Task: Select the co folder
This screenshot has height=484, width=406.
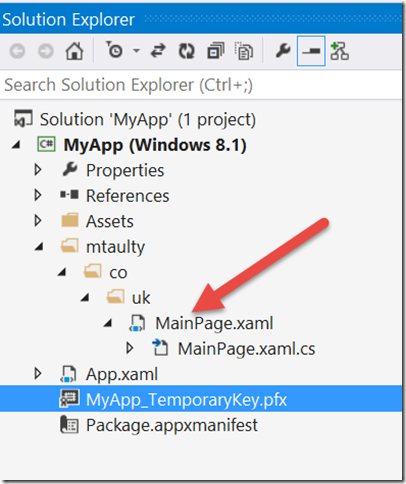Action: (118, 273)
